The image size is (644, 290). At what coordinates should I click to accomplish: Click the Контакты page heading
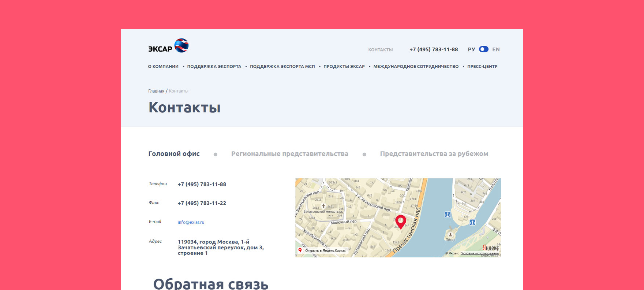point(184,107)
